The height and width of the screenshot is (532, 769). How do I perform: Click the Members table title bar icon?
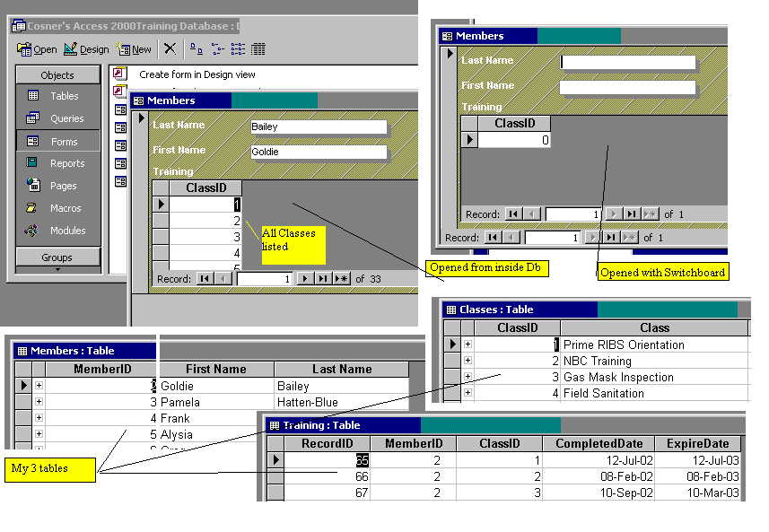click(22, 351)
